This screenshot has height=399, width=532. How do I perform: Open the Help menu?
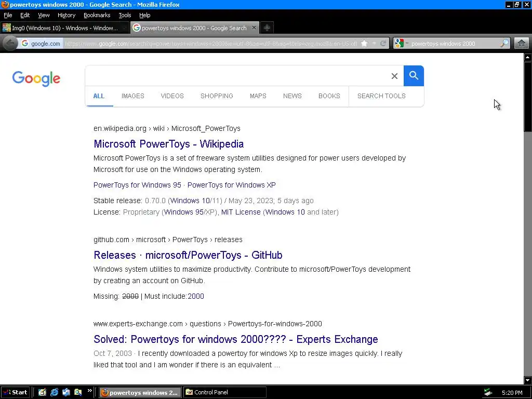pyautogui.click(x=145, y=15)
